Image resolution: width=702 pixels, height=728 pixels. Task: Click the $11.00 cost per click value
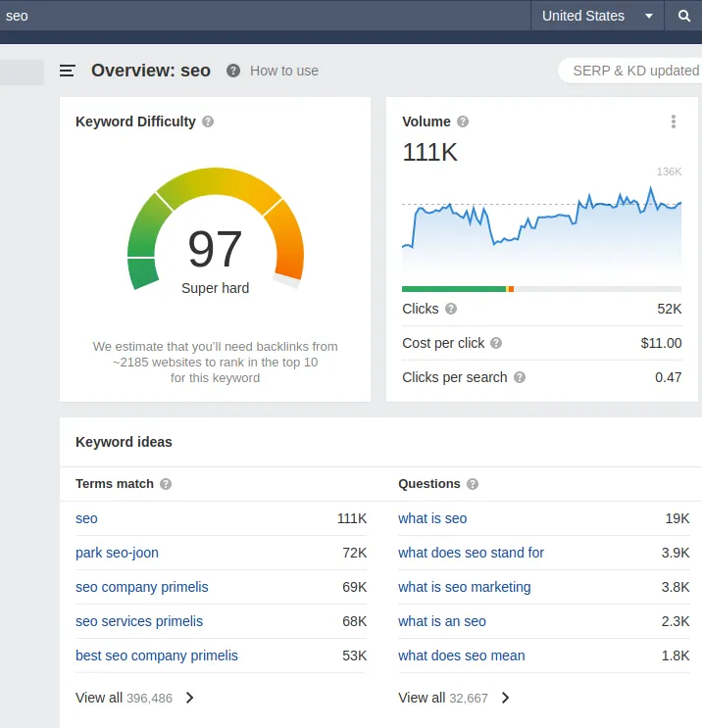pos(661,343)
